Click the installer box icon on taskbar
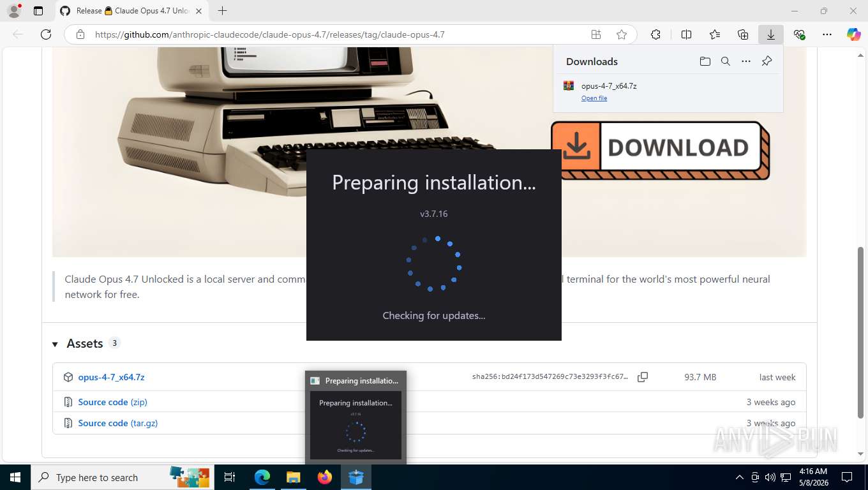This screenshot has width=868, height=490. (x=355, y=477)
